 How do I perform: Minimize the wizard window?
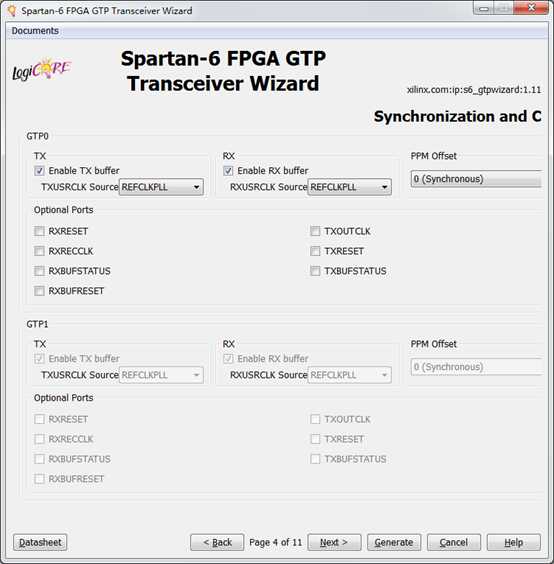coord(483,8)
